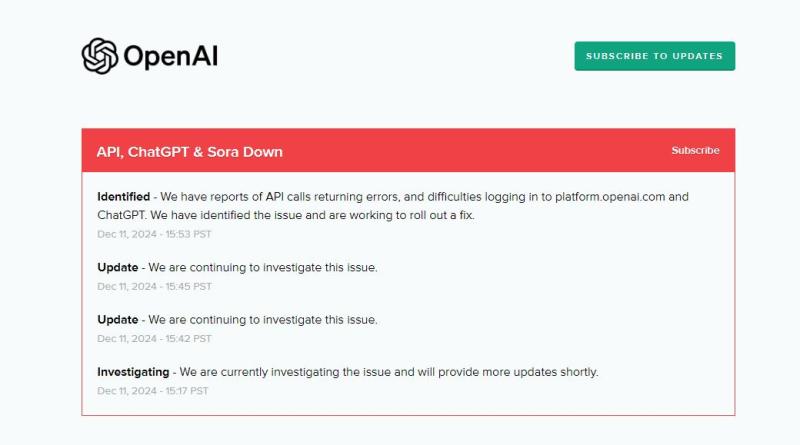The width and height of the screenshot is (800, 445).
Task: Select the 15:53 PST timestamp
Action: [154, 234]
